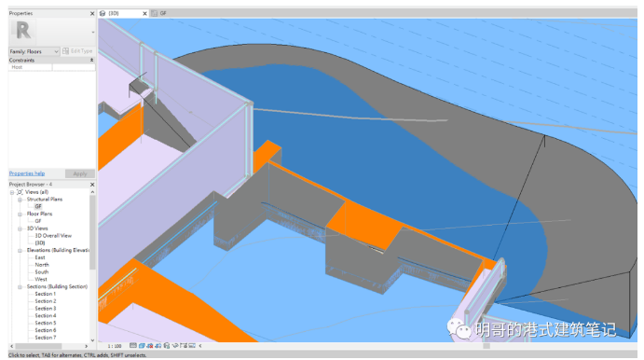Open Section 3 in browser
Viewport: 644px width, 360px height.
pyautogui.click(x=45, y=309)
